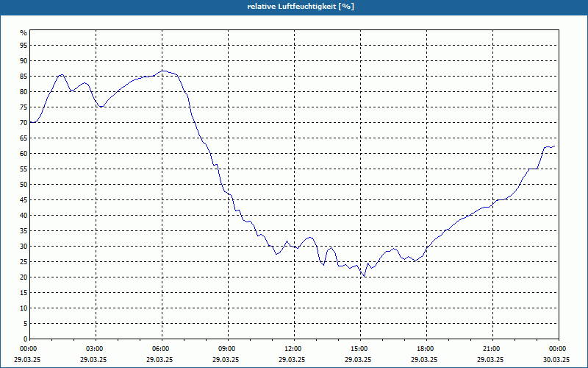The height and width of the screenshot is (368, 588).
Task: Click the y-axis value "0"
Action: [26, 339]
